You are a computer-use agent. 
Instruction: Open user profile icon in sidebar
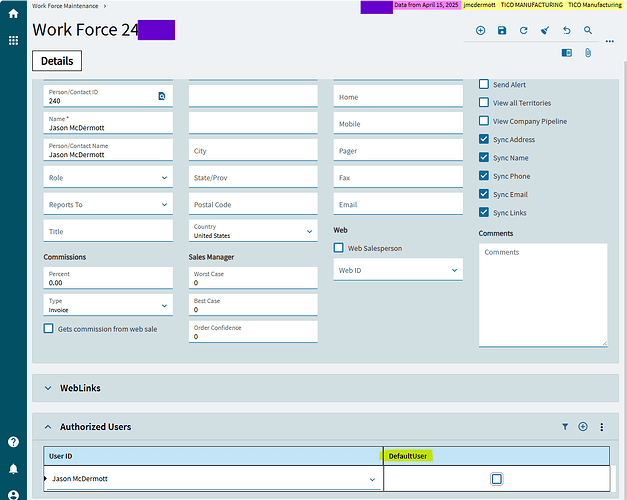13,495
